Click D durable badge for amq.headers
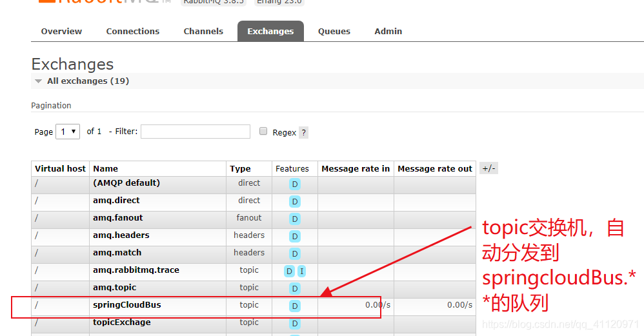Viewport: 644px width, 336px height. point(294,236)
